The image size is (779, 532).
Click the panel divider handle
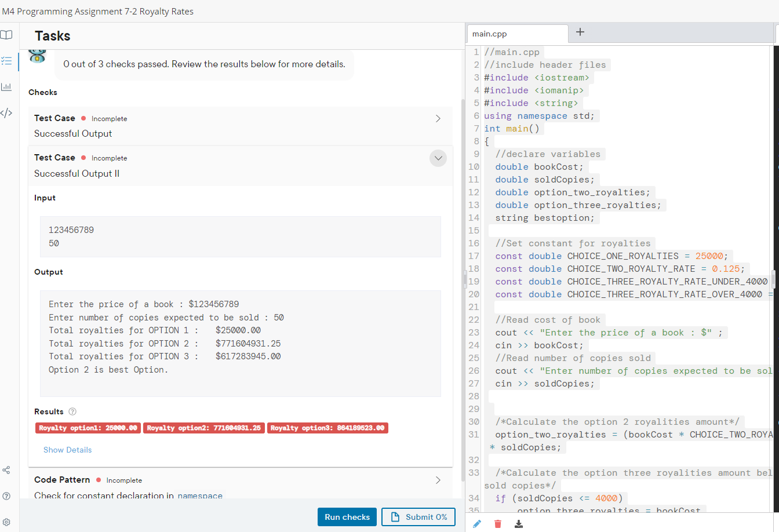tap(465, 279)
